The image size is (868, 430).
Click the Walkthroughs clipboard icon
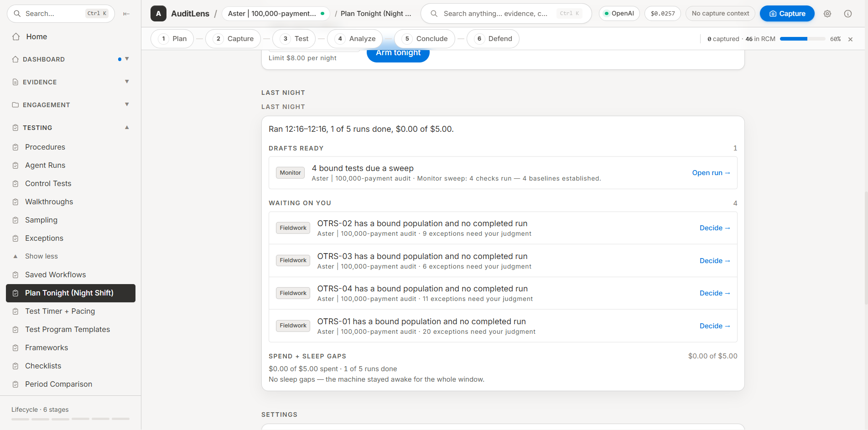(16, 202)
